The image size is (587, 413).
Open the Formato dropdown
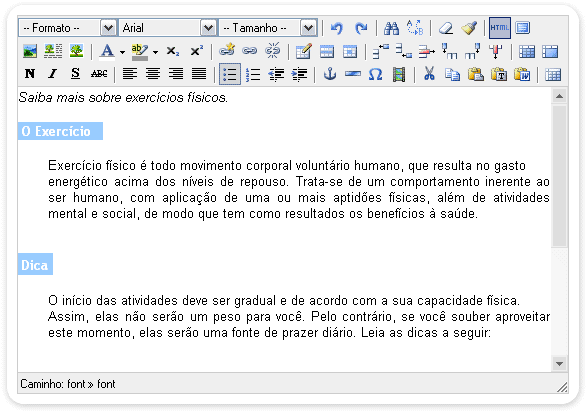[x=67, y=28]
